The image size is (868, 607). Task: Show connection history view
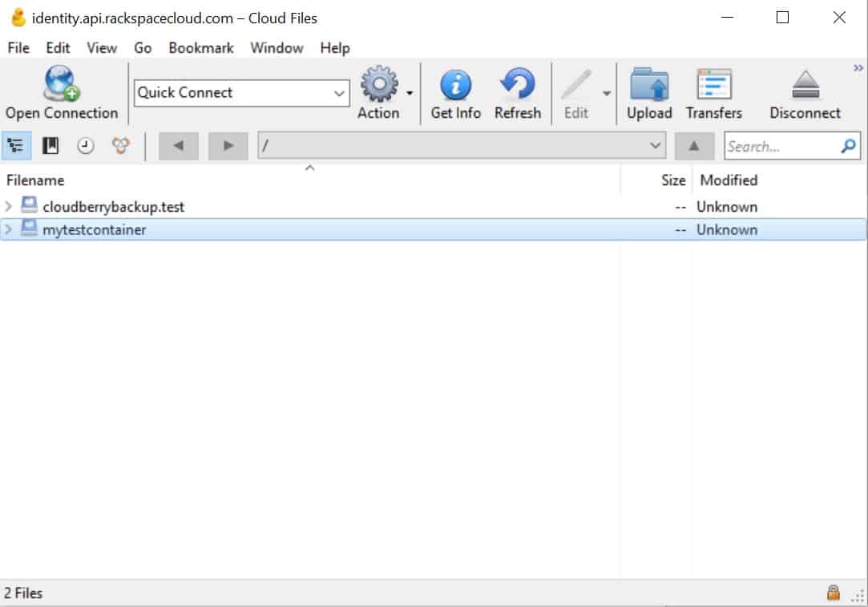tap(85, 146)
